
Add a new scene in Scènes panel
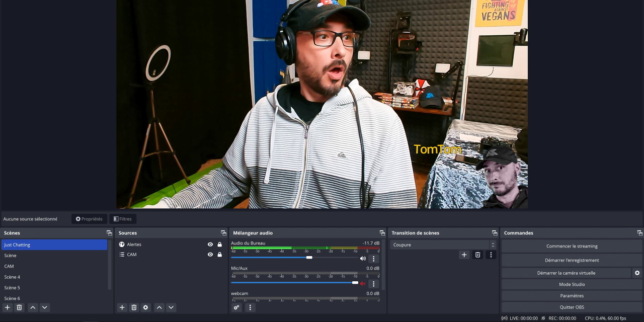point(7,307)
